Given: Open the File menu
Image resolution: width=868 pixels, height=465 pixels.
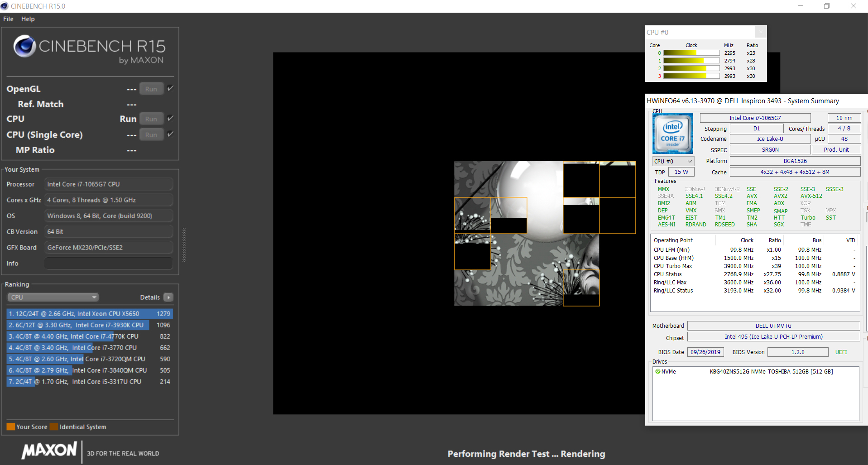Looking at the screenshot, I should (8, 19).
